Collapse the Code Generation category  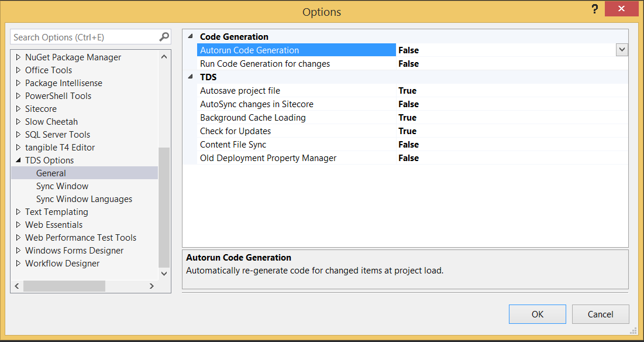point(190,36)
